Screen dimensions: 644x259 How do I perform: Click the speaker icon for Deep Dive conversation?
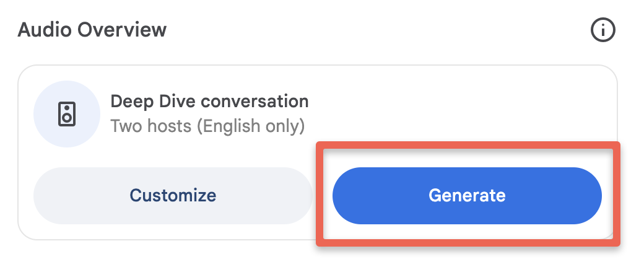coord(66,114)
